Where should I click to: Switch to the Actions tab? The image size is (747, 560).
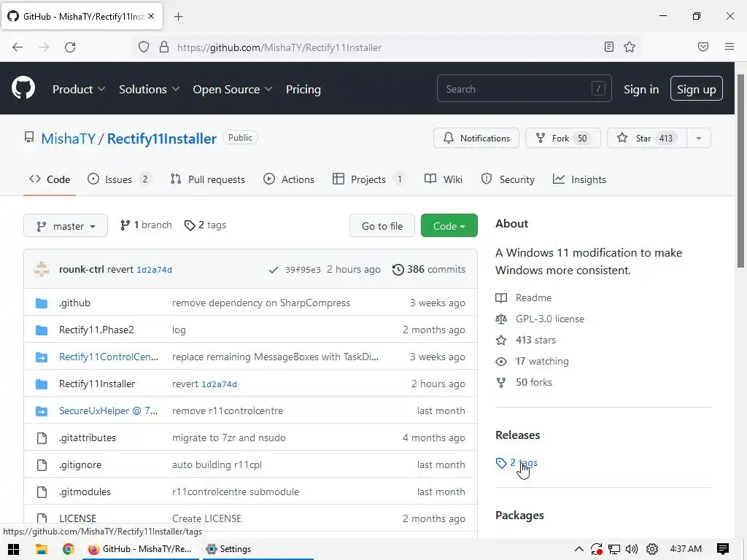click(289, 179)
